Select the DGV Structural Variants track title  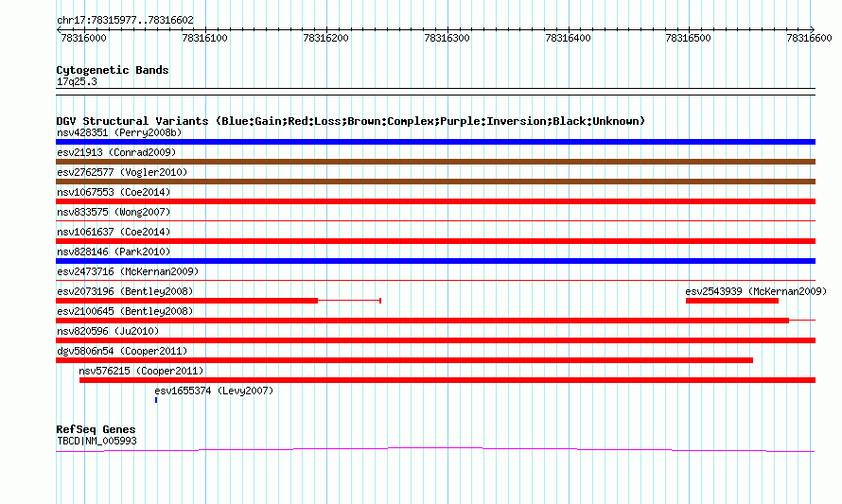click(351, 121)
